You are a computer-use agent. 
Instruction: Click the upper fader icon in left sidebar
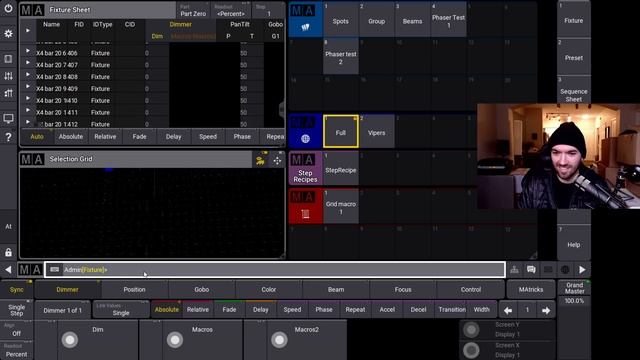tap(8, 76)
